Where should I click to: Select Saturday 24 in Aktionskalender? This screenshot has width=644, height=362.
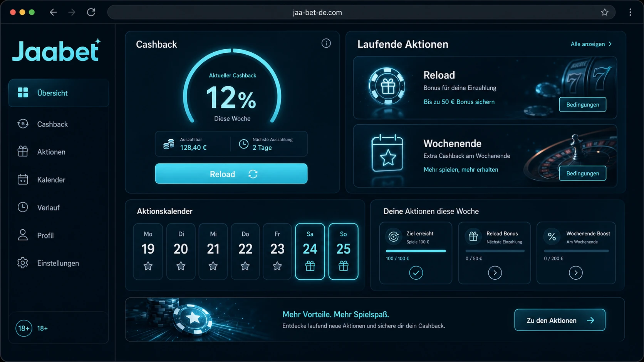[x=310, y=251]
